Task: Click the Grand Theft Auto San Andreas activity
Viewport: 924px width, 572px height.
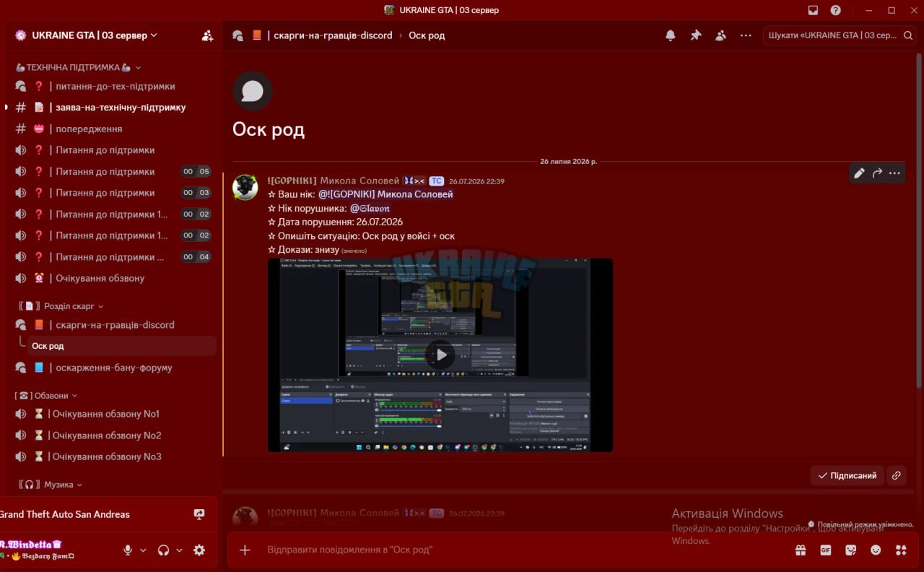Action: (65, 514)
